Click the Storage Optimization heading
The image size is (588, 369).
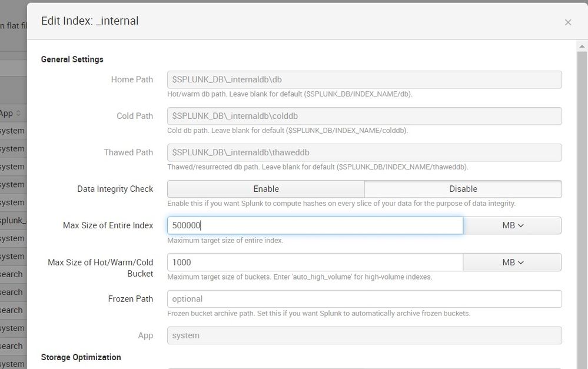point(81,357)
